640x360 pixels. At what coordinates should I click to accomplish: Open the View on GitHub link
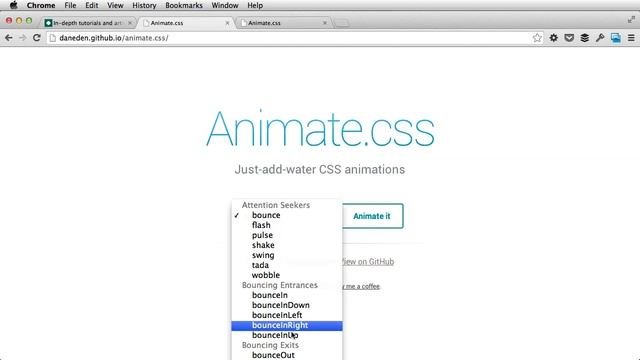367,262
